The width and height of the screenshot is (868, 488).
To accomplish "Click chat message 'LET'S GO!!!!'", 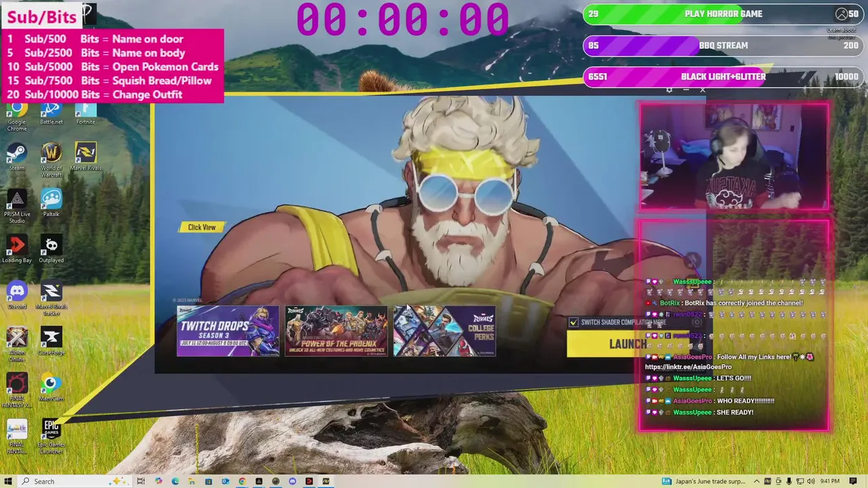I will (x=734, y=378).
